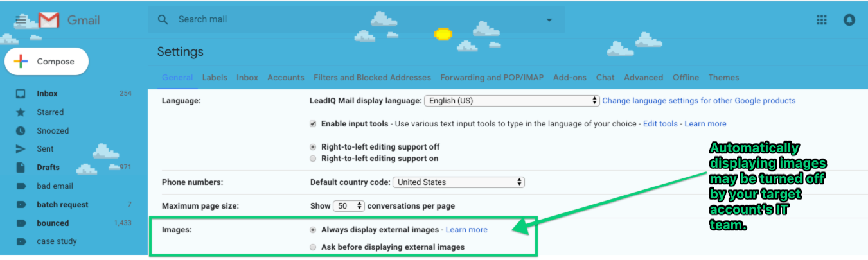
Task: Click the Snoozed clock icon
Action: coord(21,131)
